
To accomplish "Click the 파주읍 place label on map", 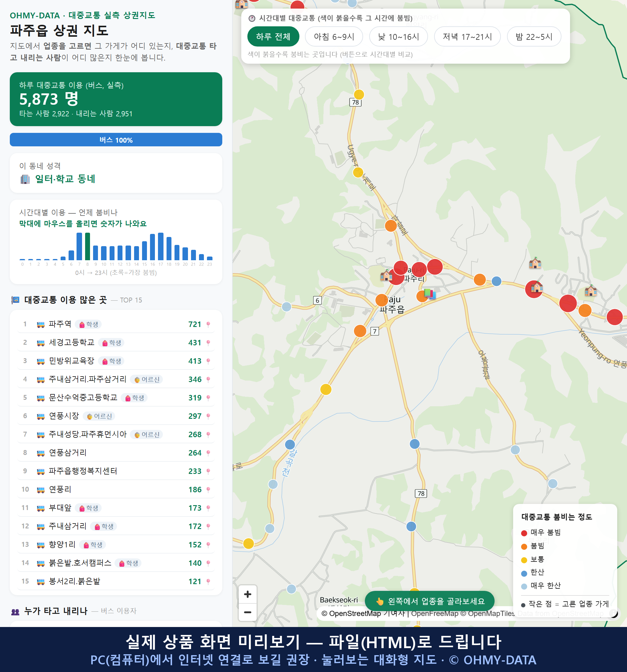I will [x=392, y=309].
